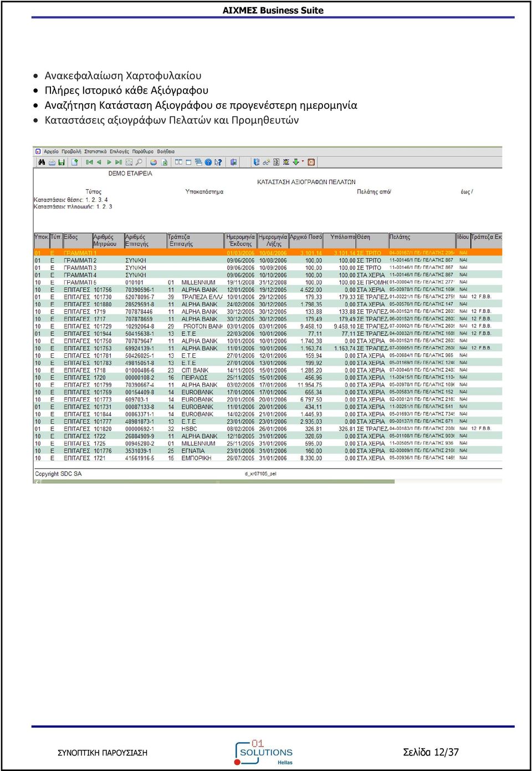Click the Θέση column header
The image size is (532, 771).
[372, 240]
